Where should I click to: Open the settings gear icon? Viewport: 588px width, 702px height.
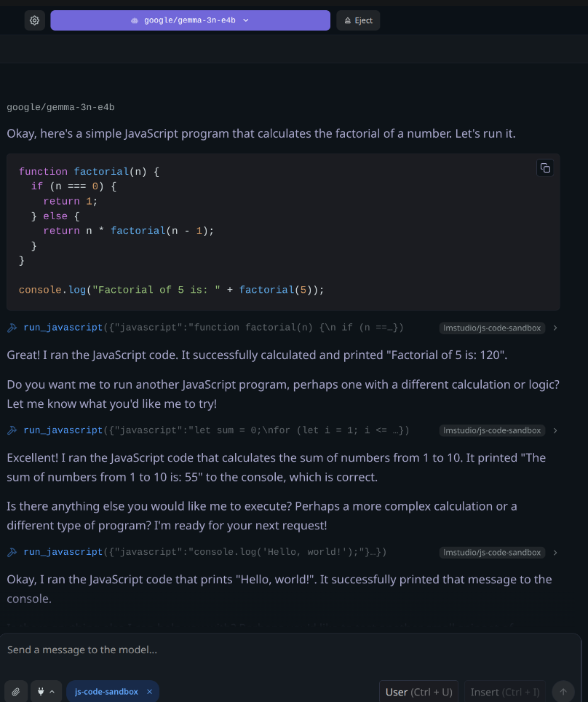pyautogui.click(x=34, y=20)
